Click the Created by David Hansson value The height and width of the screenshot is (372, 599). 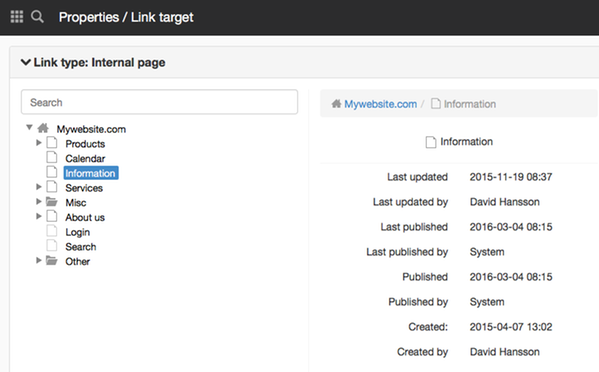[x=505, y=352]
